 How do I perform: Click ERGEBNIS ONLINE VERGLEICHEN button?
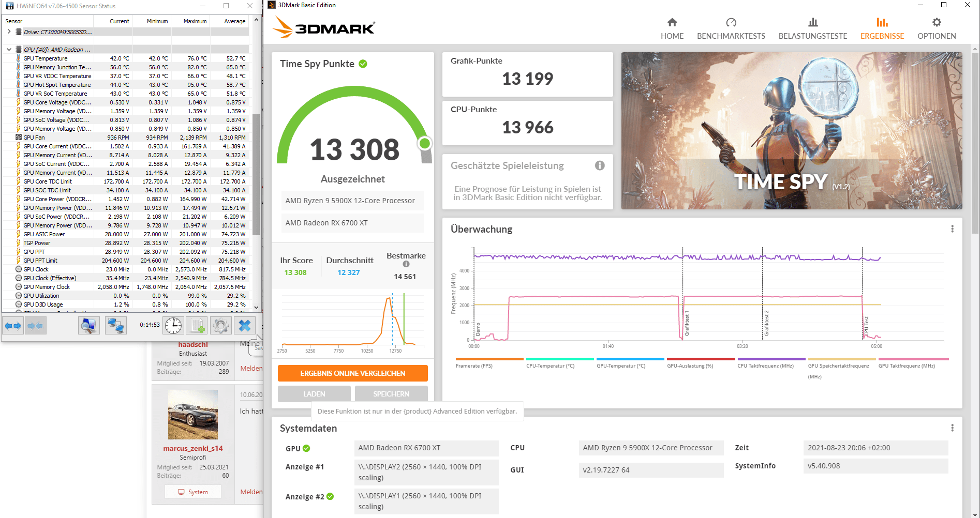(x=353, y=373)
